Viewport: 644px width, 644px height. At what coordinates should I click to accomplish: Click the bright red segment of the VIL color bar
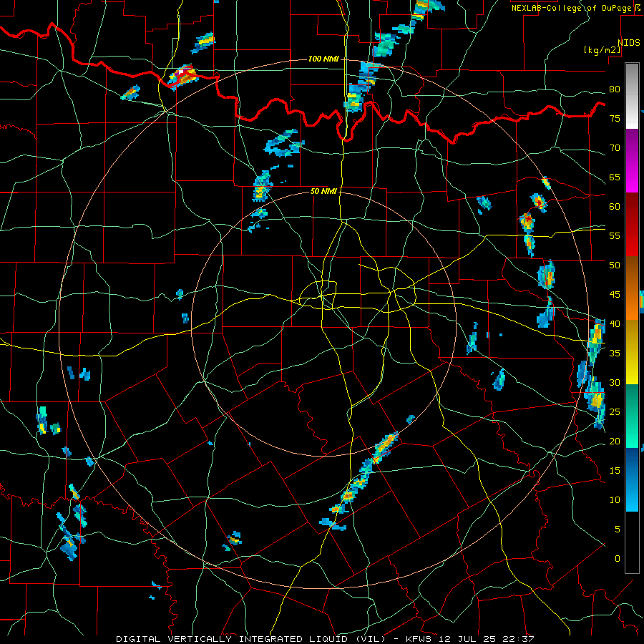pyautogui.click(x=632, y=225)
